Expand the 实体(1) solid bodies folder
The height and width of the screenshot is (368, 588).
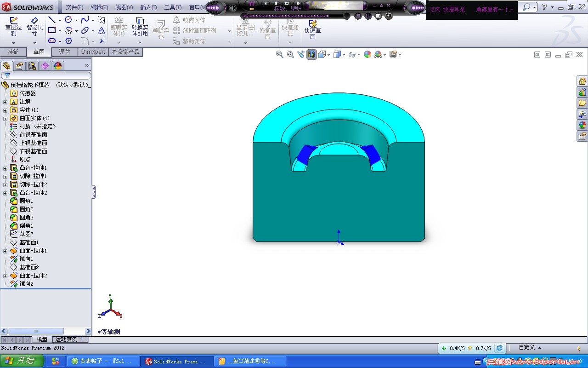5,110
